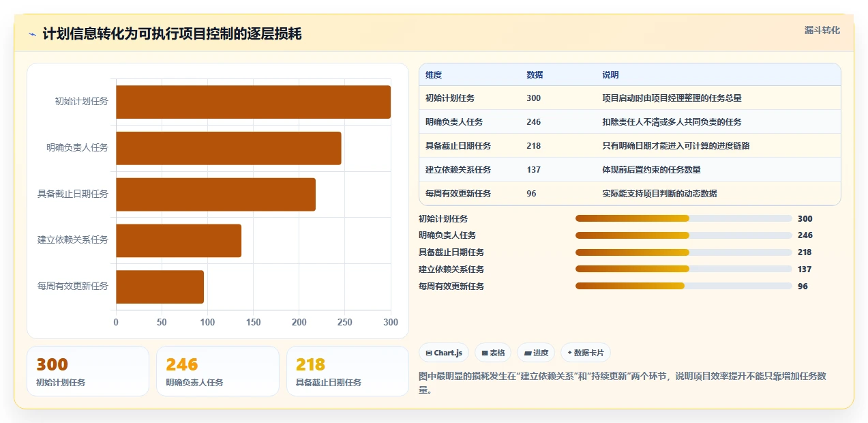Select table cell 每周有效更新任务 in 维度 column
Image resolution: width=868 pixels, height=423 pixels.
click(458, 194)
